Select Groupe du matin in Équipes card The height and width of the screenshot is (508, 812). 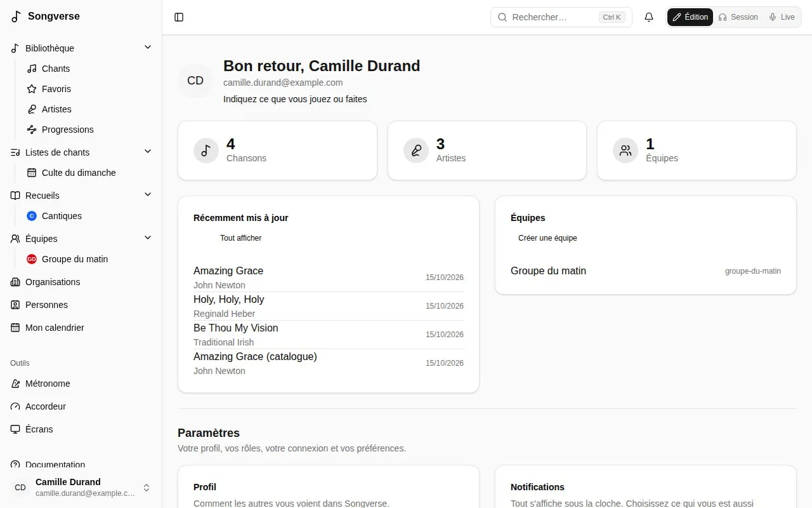pyautogui.click(x=548, y=271)
